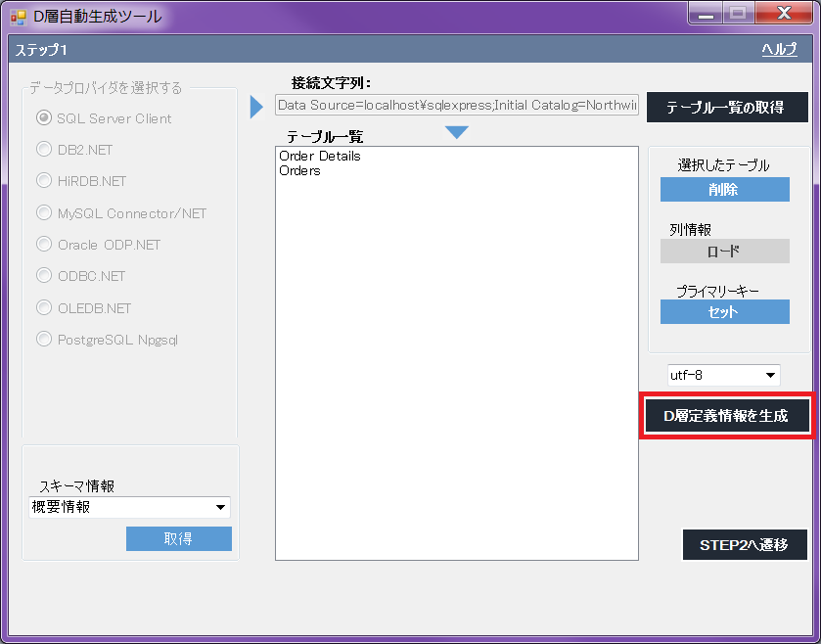Image resolution: width=821 pixels, height=644 pixels.
Task: Select MySQL Connector/NET radio button
Action: click(44, 213)
